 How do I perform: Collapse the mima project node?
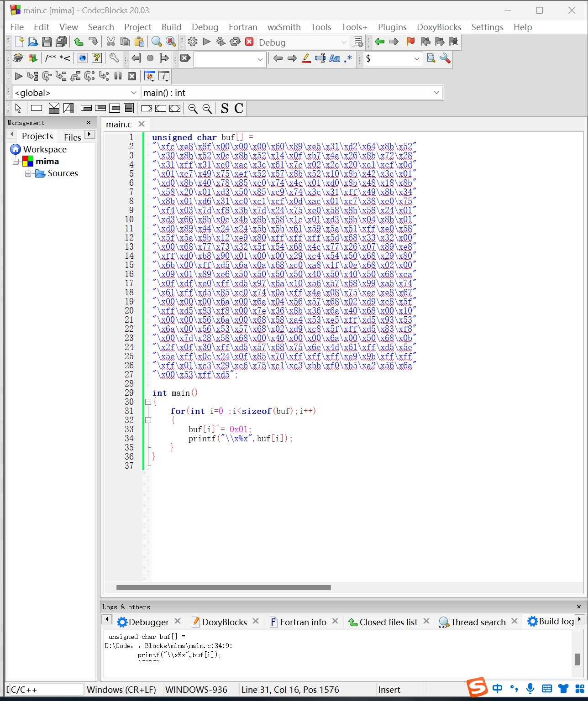[16, 162]
